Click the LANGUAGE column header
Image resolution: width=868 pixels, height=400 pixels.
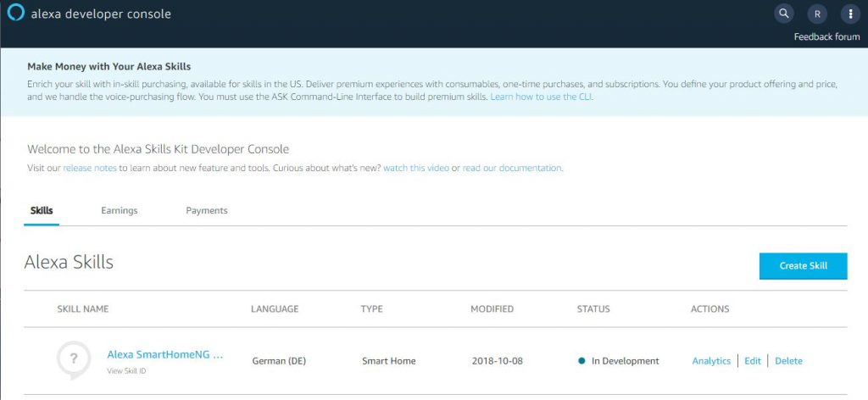point(275,308)
